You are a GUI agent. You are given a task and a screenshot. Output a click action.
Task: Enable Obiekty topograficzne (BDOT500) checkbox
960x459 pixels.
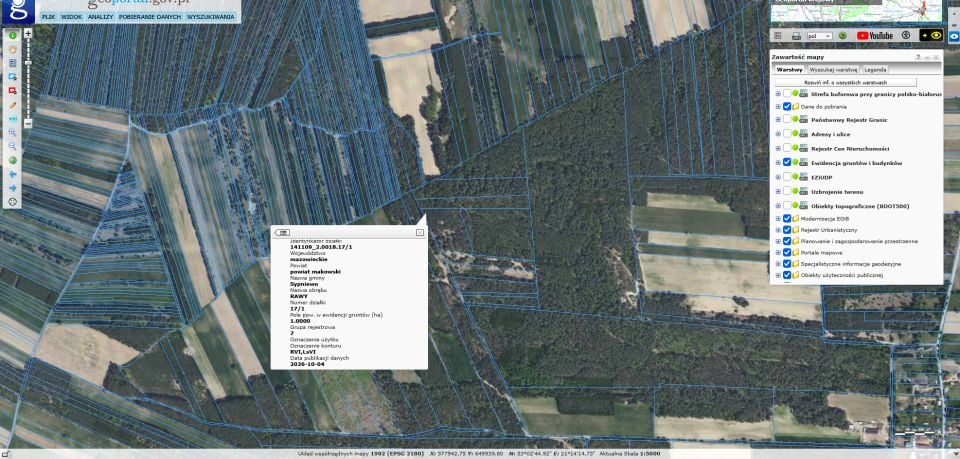point(787,206)
